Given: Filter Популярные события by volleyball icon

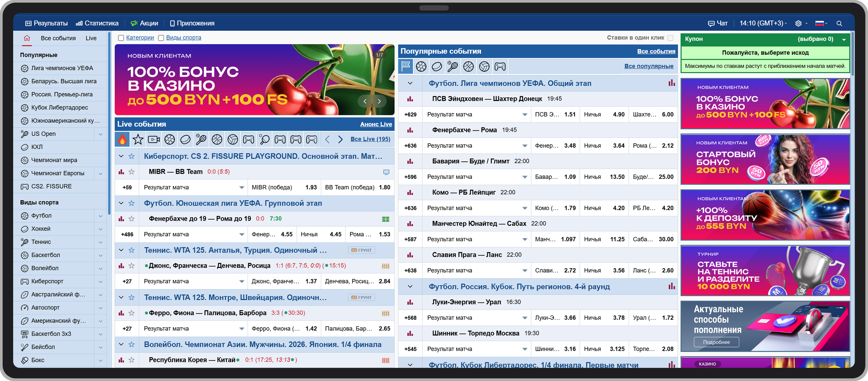Looking at the screenshot, I should click(x=484, y=66).
